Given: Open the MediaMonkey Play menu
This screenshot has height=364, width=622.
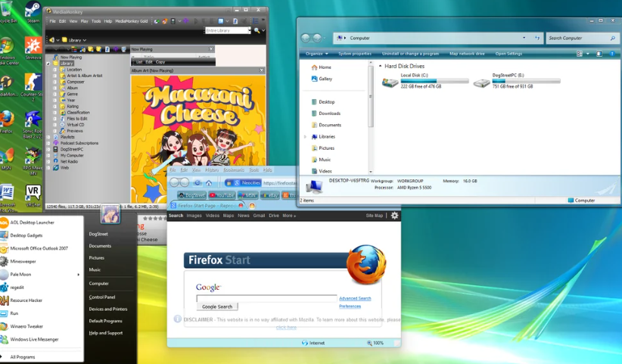Looking at the screenshot, I should [x=84, y=21].
